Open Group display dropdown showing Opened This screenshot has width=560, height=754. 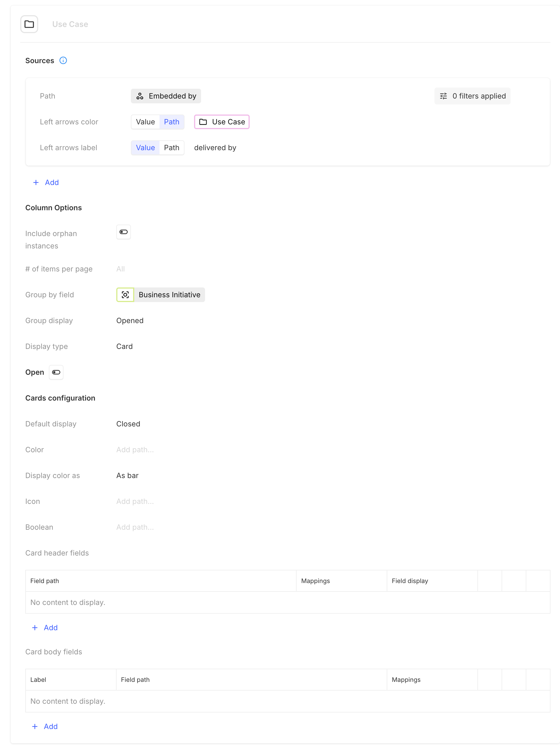(x=130, y=321)
